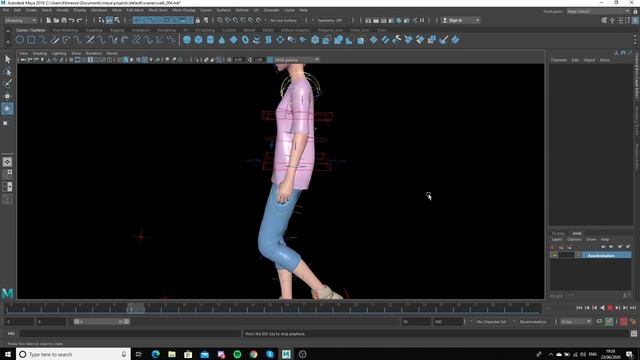This screenshot has height=360, width=640.
Task: Click the Undo icon in status line
Action: tap(72, 20)
